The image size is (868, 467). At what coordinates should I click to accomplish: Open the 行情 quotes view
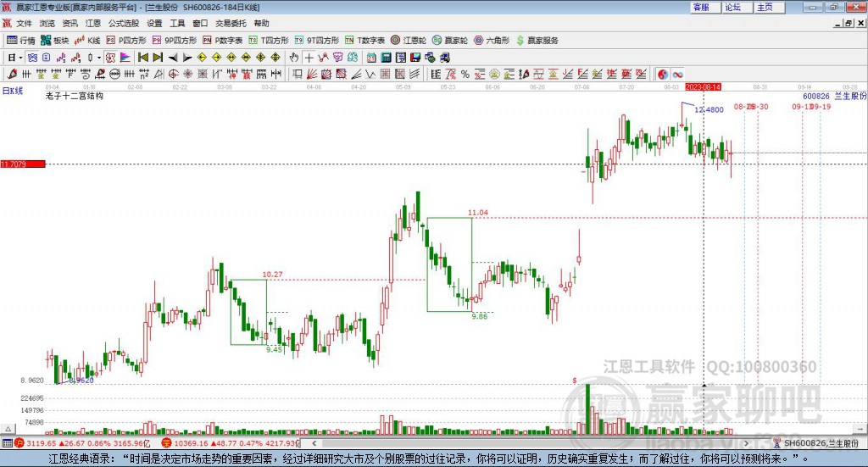(x=20, y=41)
